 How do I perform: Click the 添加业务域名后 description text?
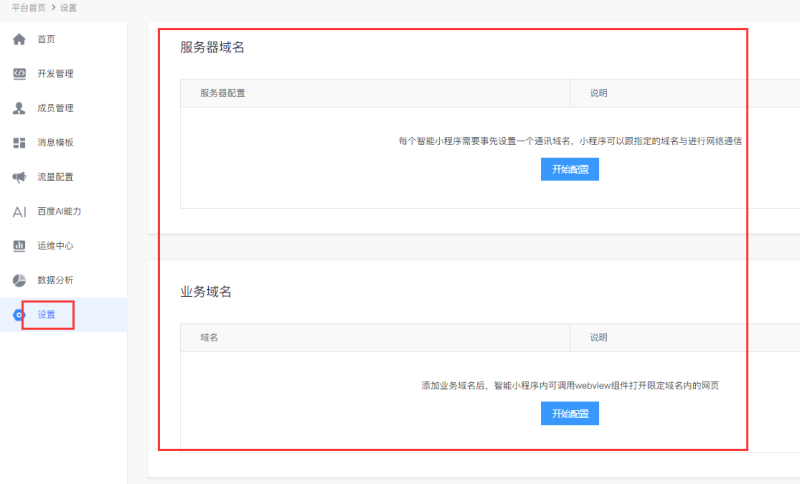(x=570, y=386)
